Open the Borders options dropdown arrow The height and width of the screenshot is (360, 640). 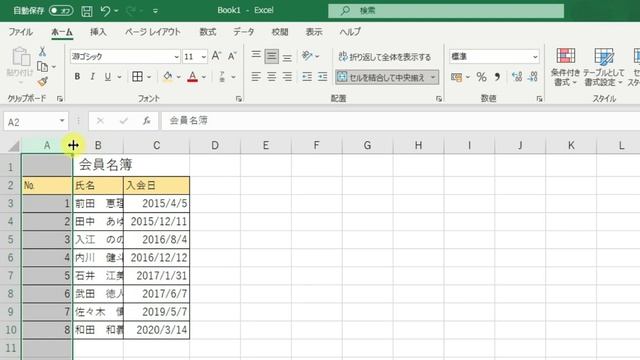(149, 77)
